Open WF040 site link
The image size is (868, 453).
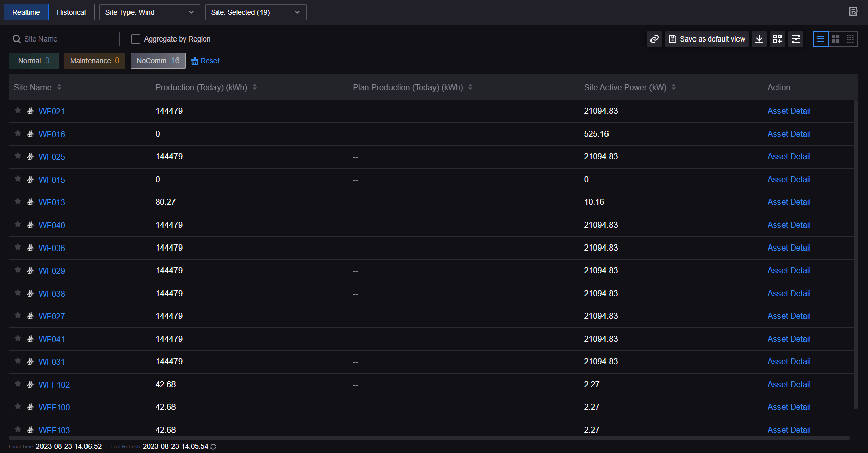coord(52,225)
